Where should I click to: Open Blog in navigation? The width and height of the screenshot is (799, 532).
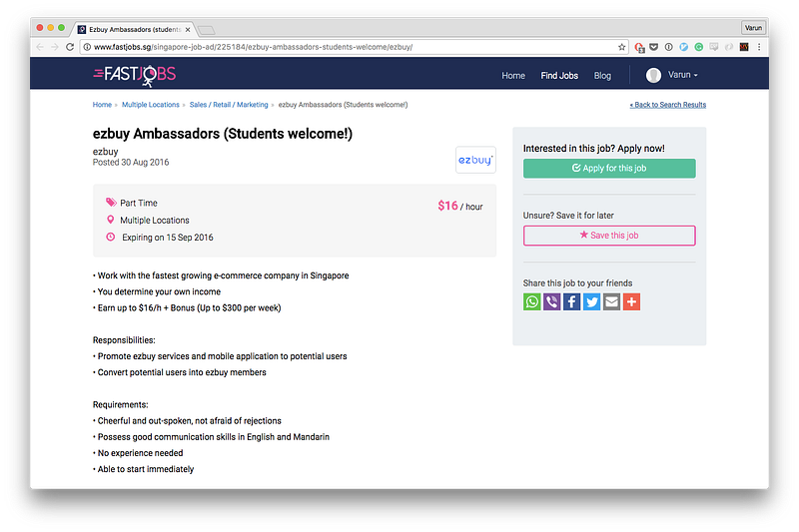[602, 75]
